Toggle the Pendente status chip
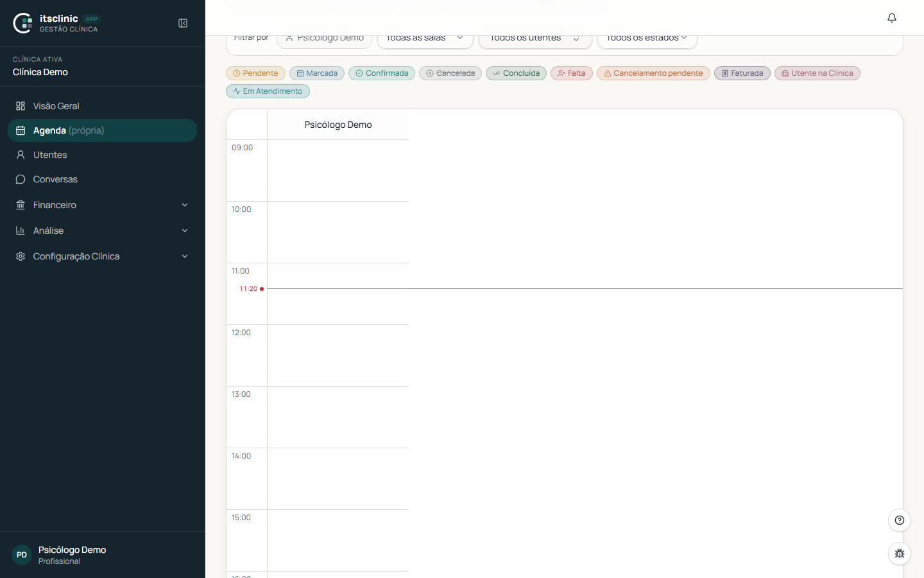Viewport: 924px width, 578px height. click(255, 73)
